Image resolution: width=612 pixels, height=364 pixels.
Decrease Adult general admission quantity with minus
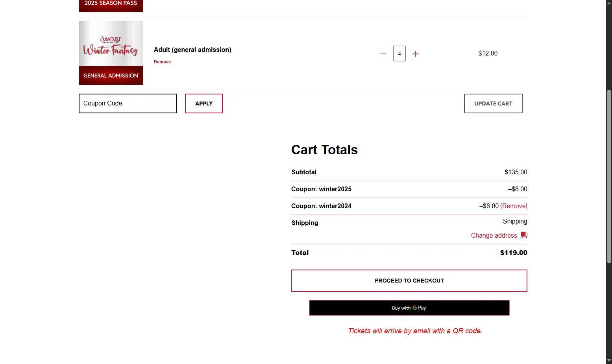pyautogui.click(x=383, y=54)
